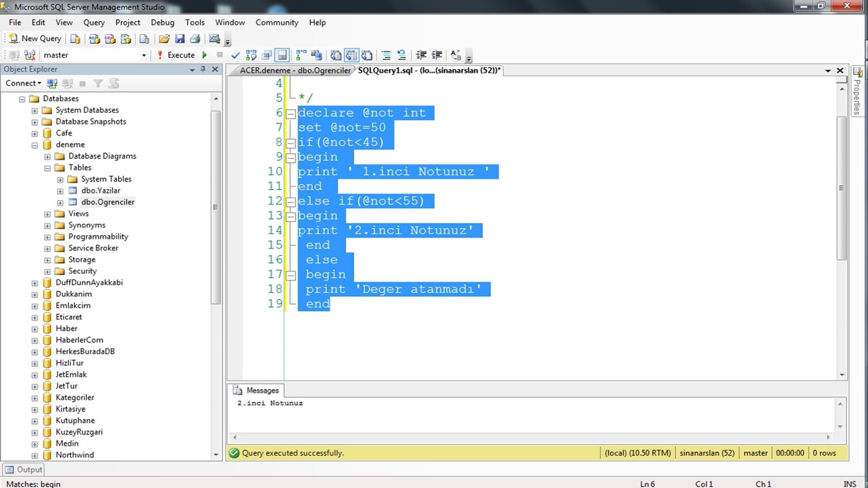Expand the Northwind database
868x488 pixels.
[x=34, y=455]
